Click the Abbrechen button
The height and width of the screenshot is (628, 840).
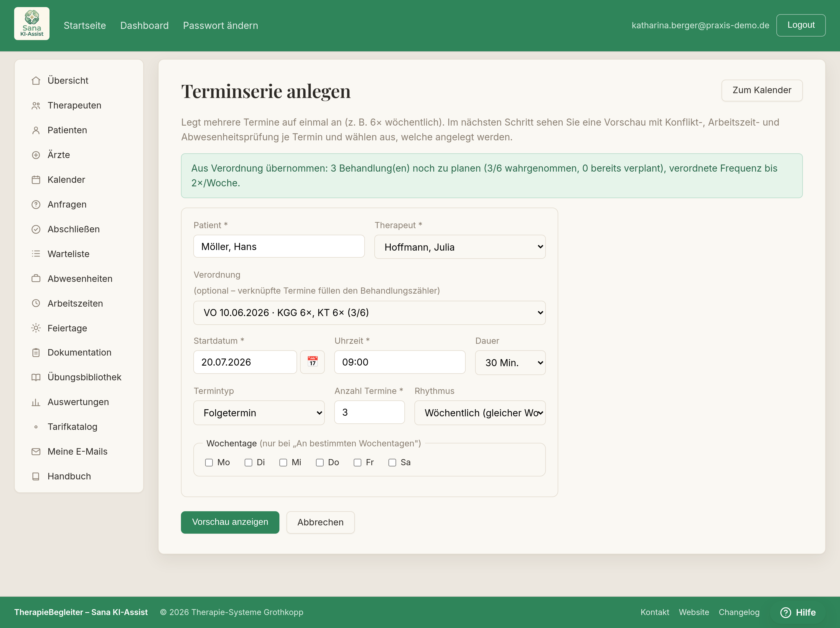(320, 522)
